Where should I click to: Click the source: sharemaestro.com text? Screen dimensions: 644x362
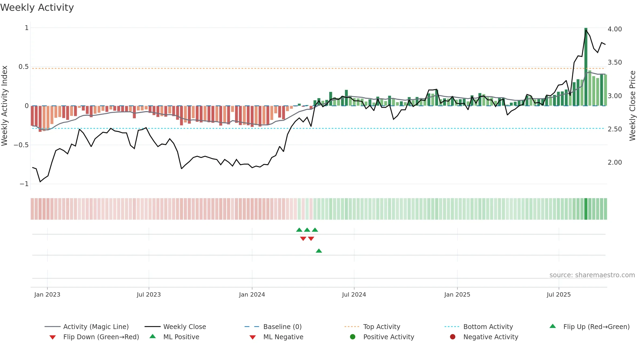point(592,275)
